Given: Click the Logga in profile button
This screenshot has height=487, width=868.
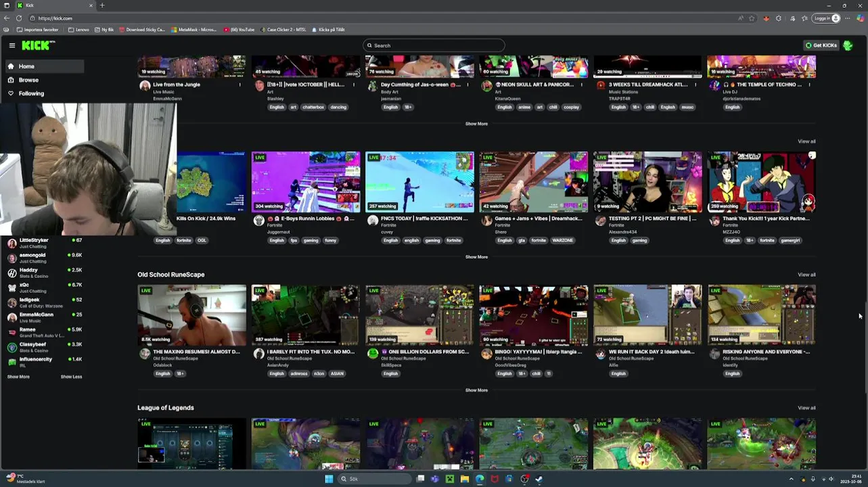Looking at the screenshot, I should point(827,18).
